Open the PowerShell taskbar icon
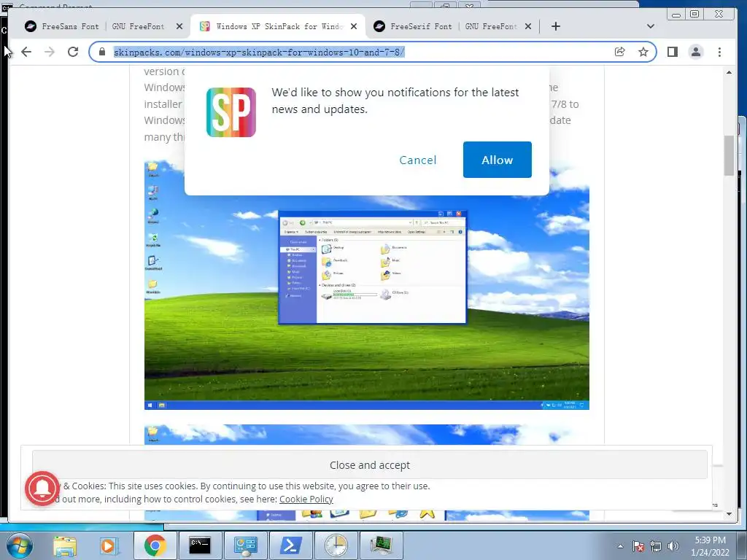The width and height of the screenshot is (747, 560). 290,545
